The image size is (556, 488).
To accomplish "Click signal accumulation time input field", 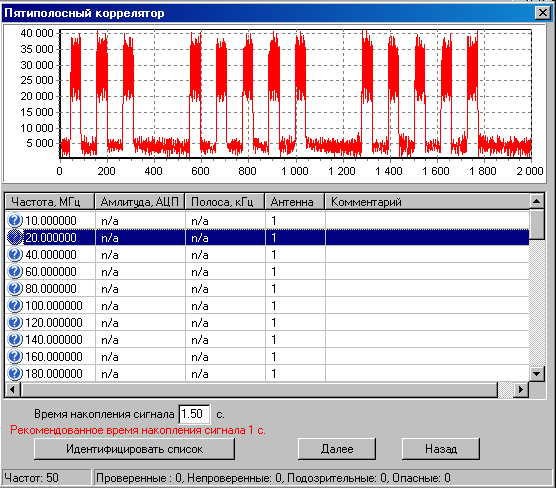I will pos(194,414).
